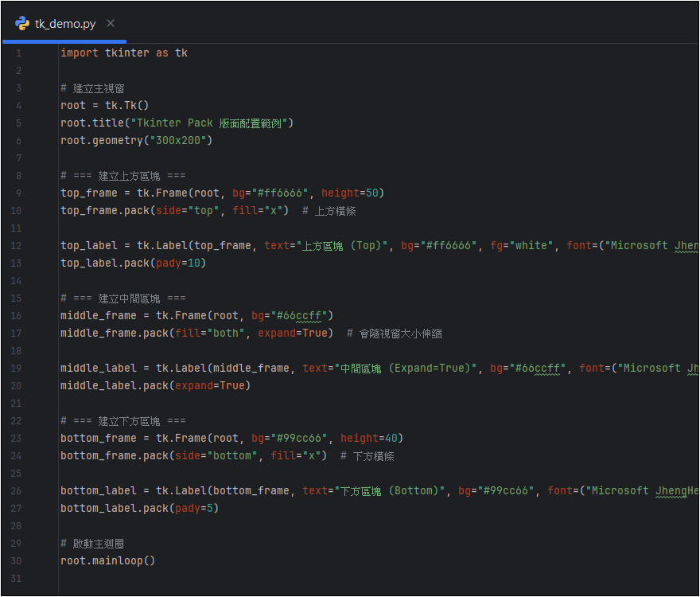Click the middle_label.pack(expand=True) statement
Viewport: 700px width, 597px height.
[x=155, y=386]
